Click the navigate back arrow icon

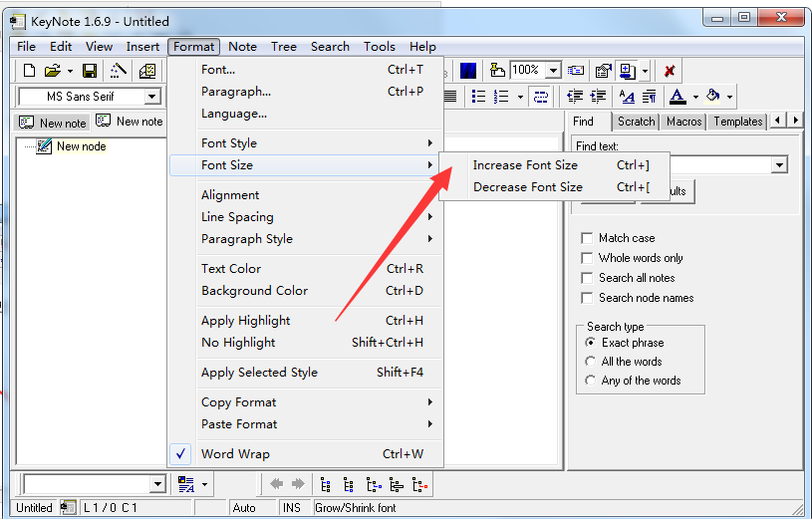277,484
